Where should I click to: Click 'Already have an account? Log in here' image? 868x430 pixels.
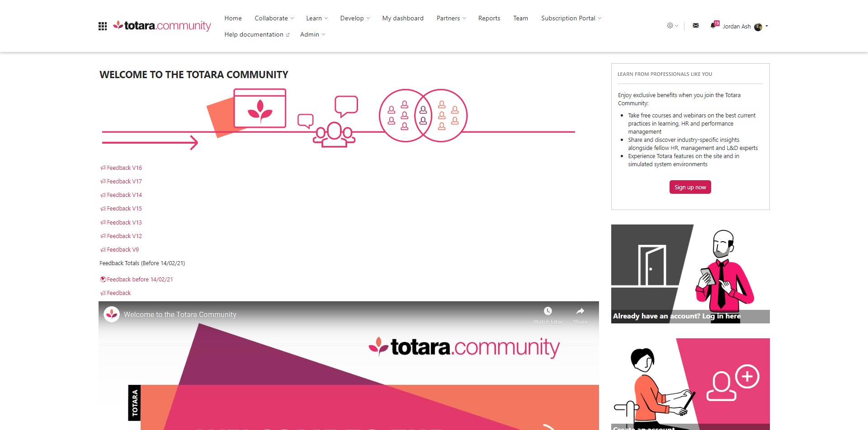coord(690,274)
